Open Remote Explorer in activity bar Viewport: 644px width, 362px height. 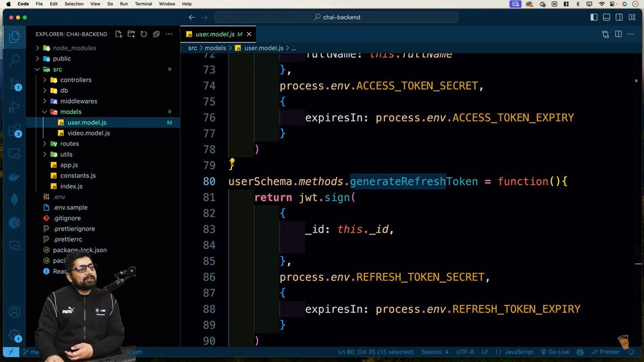tap(14, 154)
